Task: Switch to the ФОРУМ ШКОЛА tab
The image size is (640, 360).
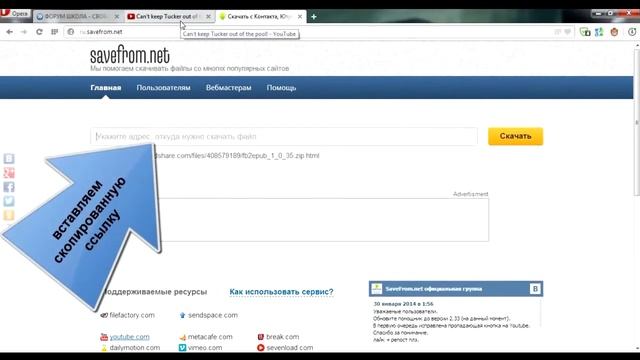Action: coord(78,16)
